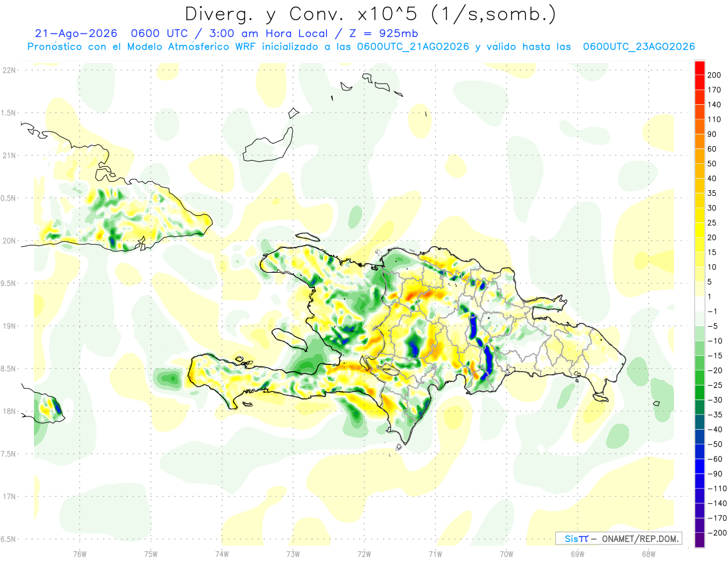The height and width of the screenshot is (562, 728).
Task: Click the '110' value on the color scale
Action: click(714, 119)
